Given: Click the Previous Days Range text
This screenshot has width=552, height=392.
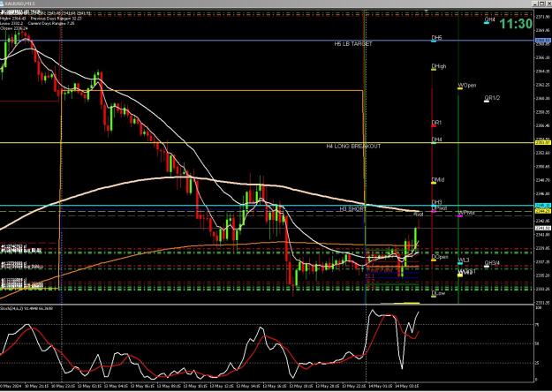Looking at the screenshot, I should pos(56,19).
